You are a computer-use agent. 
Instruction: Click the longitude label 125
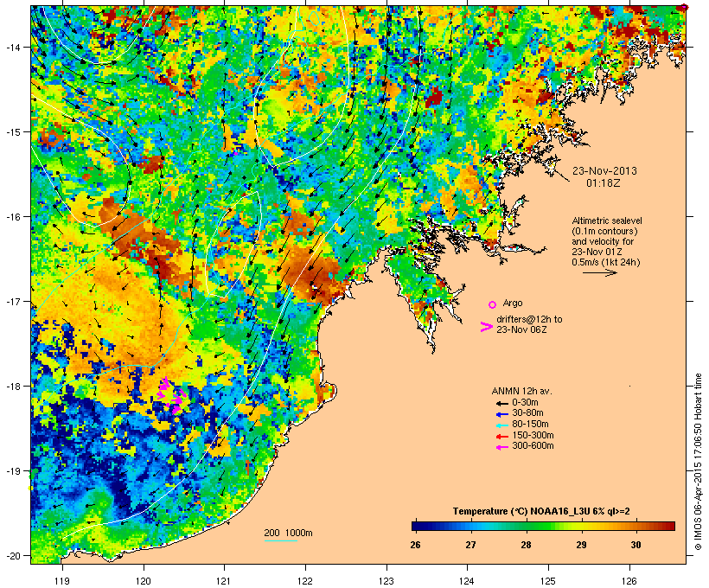(x=548, y=581)
